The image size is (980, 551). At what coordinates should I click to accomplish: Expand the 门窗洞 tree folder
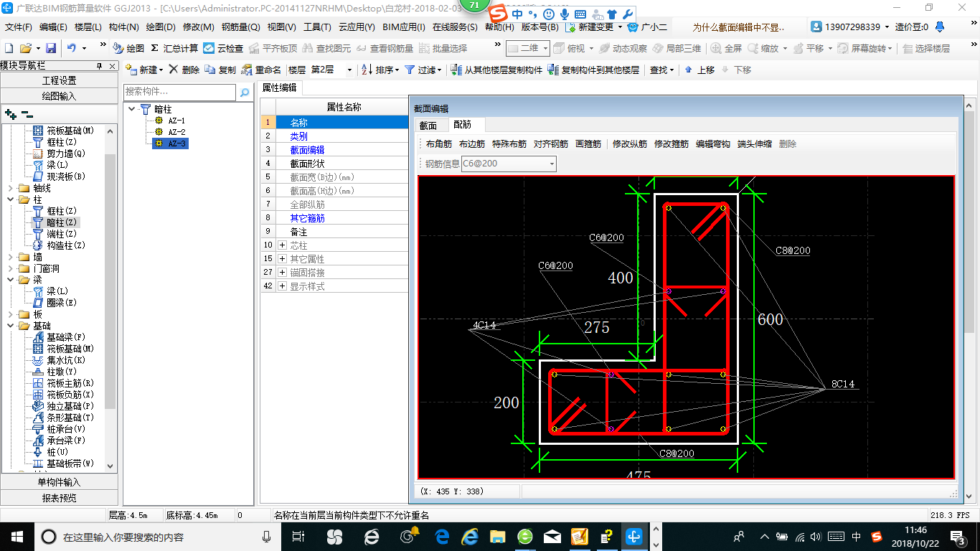click(10, 268)
